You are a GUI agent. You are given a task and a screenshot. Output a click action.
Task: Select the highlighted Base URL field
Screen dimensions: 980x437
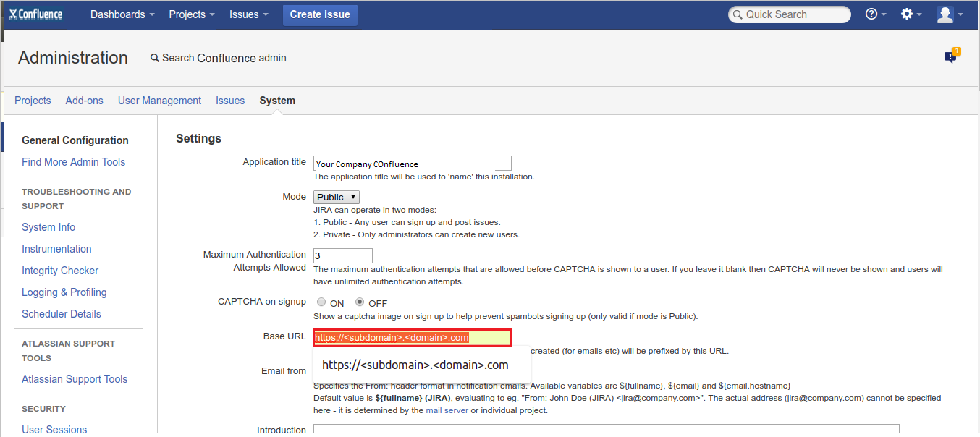coord(411,337)
